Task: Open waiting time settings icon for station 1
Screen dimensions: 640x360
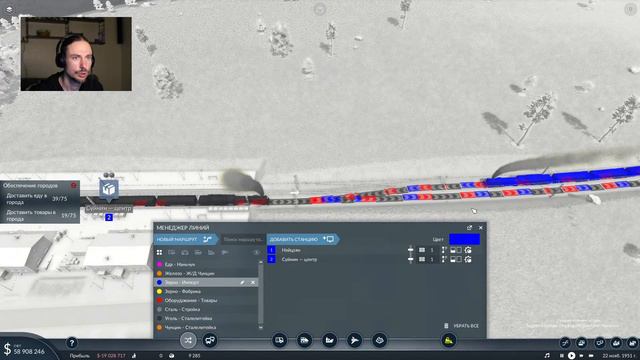Action: coord(468,250)
